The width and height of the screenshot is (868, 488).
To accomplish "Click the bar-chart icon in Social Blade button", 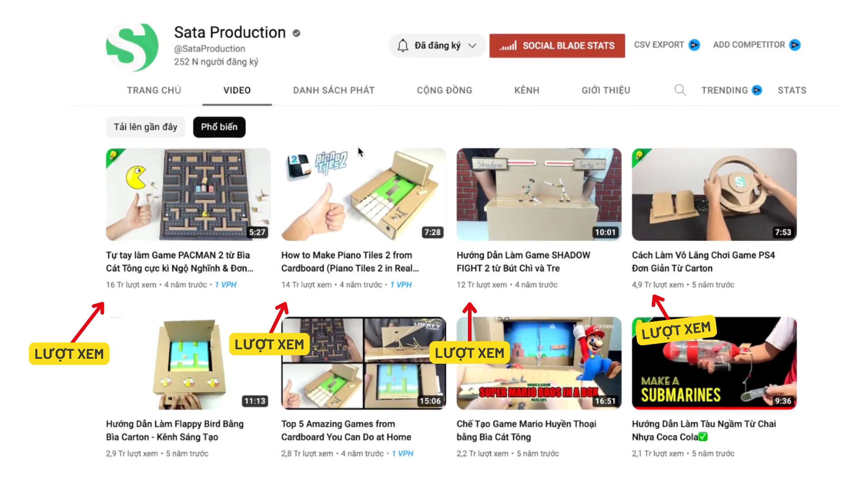I will (508, 46).
